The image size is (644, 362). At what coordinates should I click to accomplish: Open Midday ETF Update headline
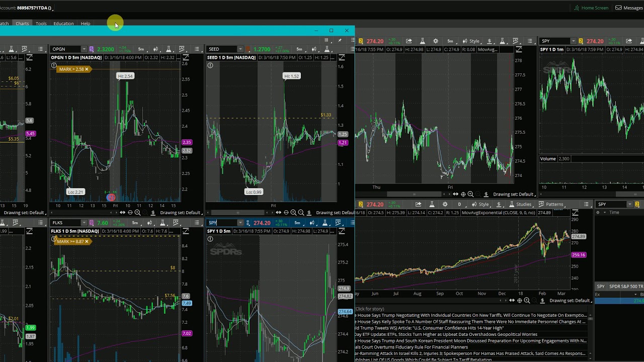pyautogui.click(x=447, y=334)
